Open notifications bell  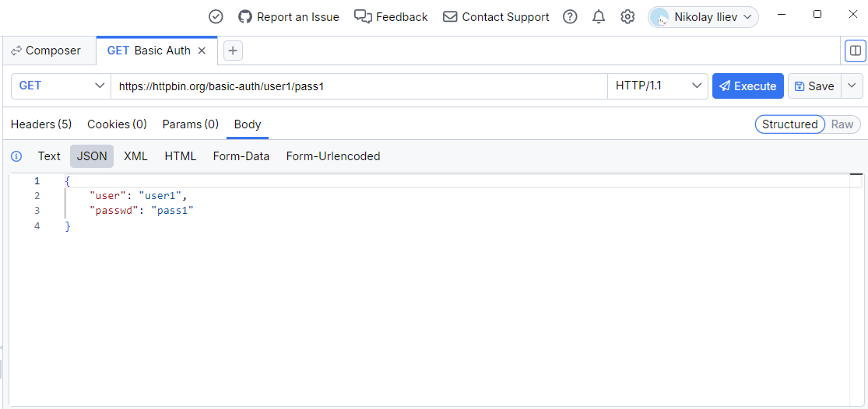[x=599, y=17]
